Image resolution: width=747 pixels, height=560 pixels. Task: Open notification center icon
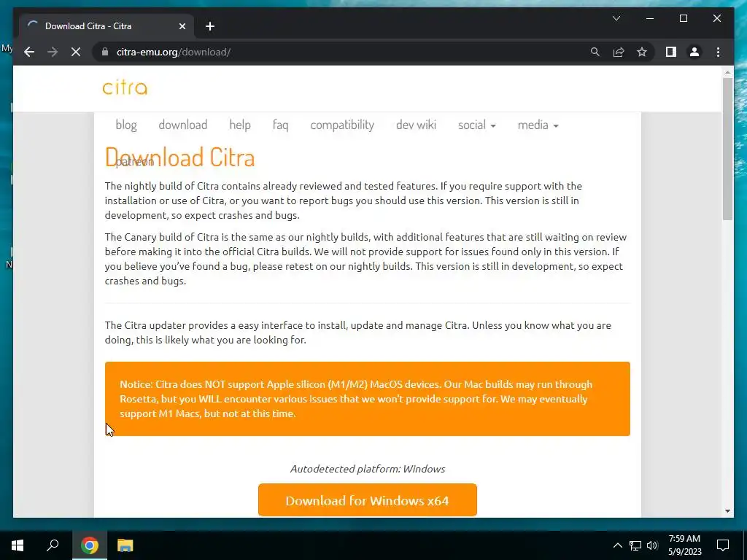(x=723, y=545)
